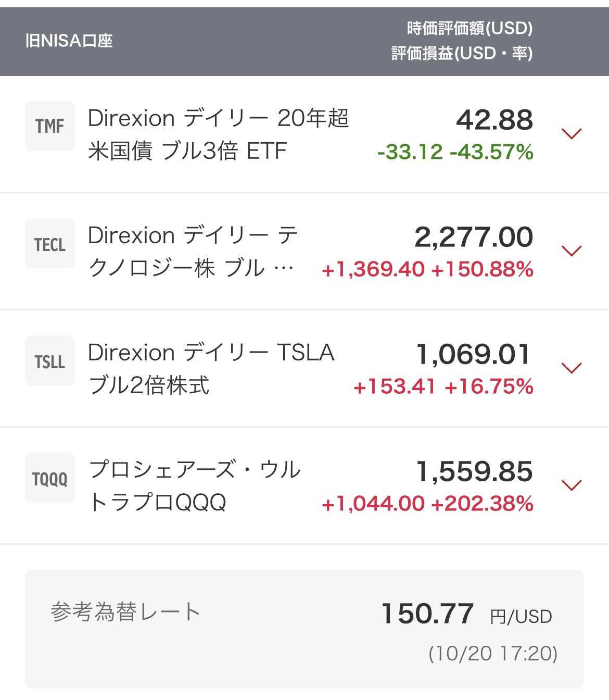Screen dimensions: 609x700
Task: Expand the TSLL holding details chevron
Action: (x=572, y=368)
